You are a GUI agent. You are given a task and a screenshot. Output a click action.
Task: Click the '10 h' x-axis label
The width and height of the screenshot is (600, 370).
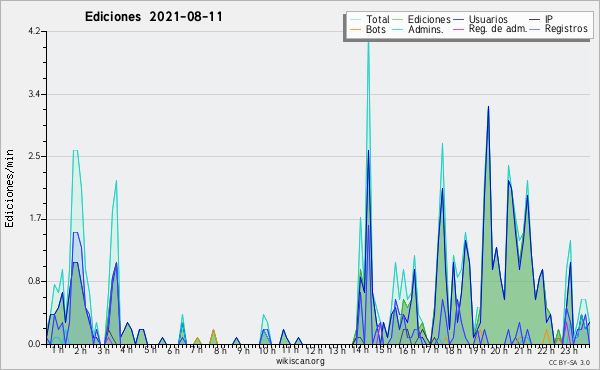tap(267, 350)
